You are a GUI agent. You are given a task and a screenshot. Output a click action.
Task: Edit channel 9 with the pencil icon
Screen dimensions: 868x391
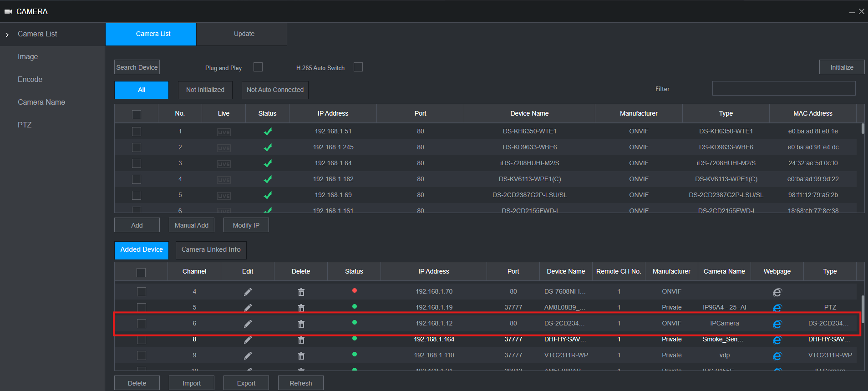(248, 355)
